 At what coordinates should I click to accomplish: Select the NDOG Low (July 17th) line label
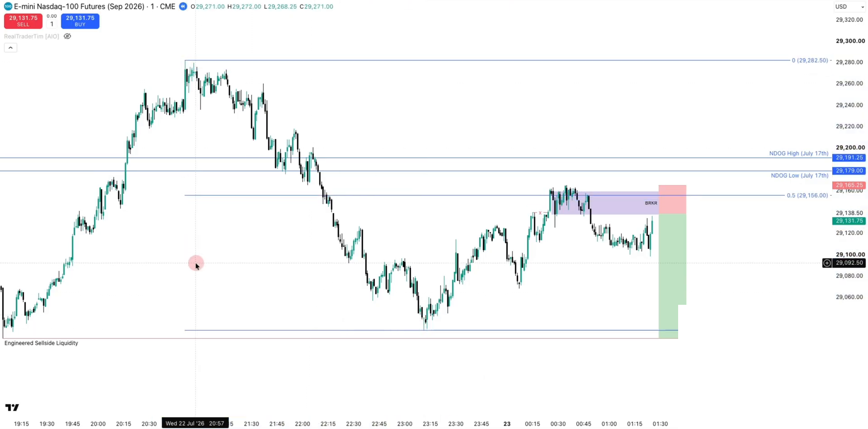tap(800, 175)
